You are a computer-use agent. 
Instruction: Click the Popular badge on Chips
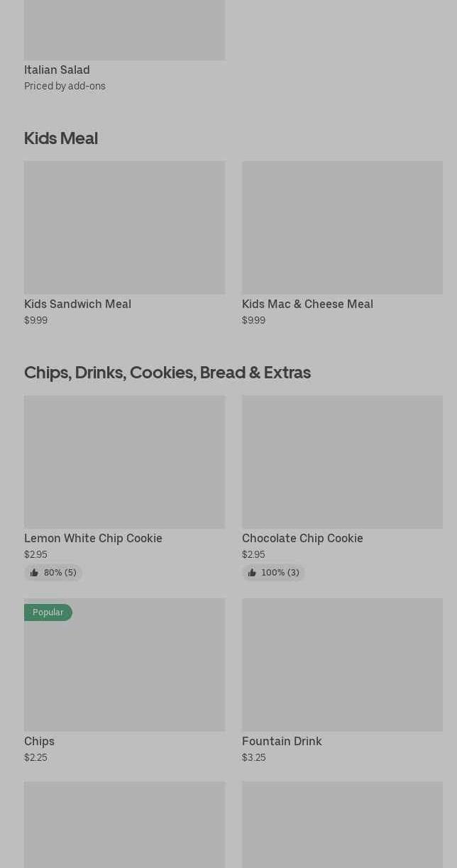tap(48, 612)
